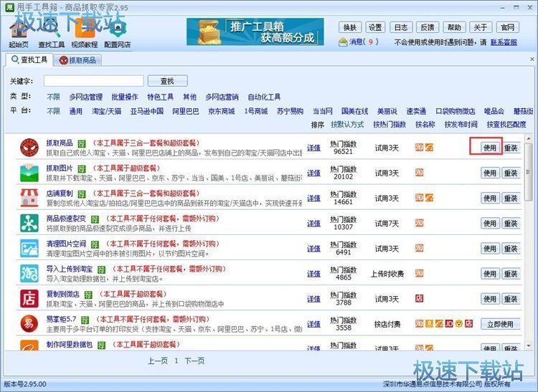Viewport: 538px width, 392px height.
Task: Open the 帮助 help button
Action: (x=454, y=27)
